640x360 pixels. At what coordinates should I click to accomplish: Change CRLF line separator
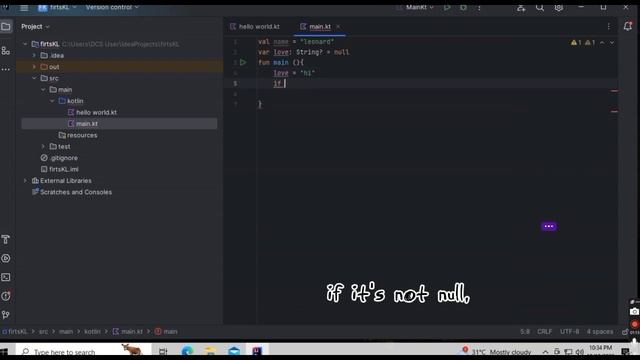click(x=544, y=331)
